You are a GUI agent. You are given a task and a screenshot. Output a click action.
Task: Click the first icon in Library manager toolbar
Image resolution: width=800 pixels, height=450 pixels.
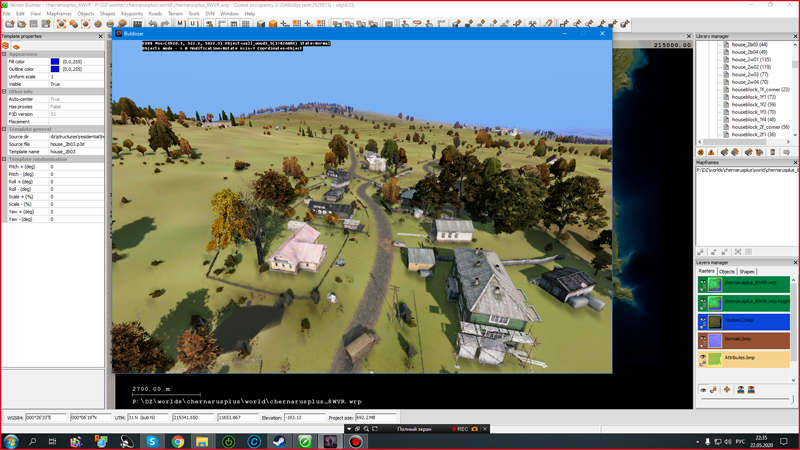(701, 153)
